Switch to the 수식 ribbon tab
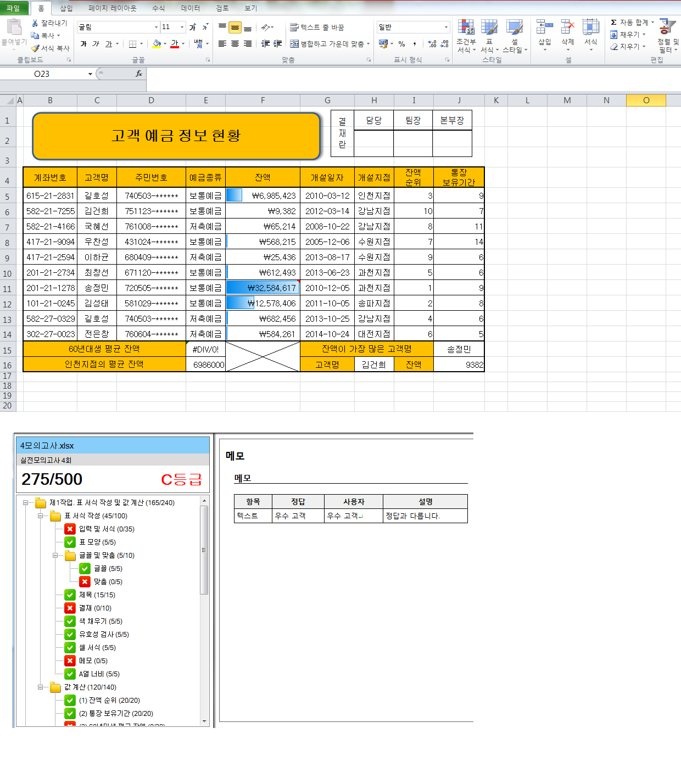Viewport: 681px width, 784px height. (x=158, y=8)
